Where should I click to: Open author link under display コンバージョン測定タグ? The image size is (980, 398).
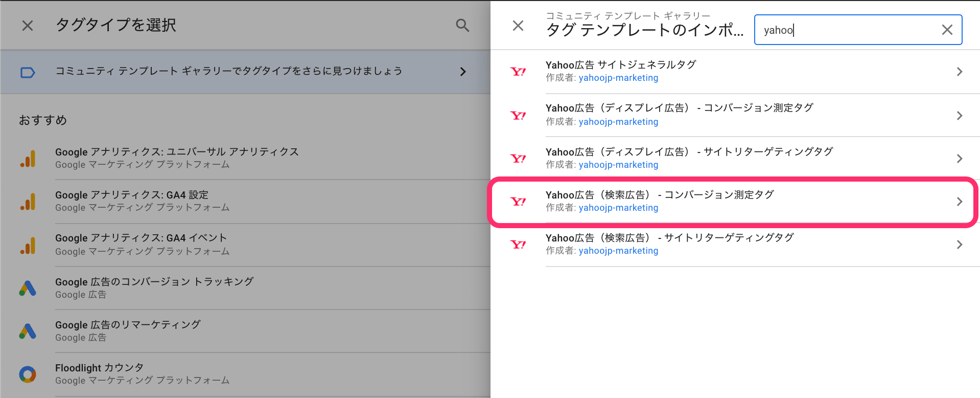tap(618, 122)
